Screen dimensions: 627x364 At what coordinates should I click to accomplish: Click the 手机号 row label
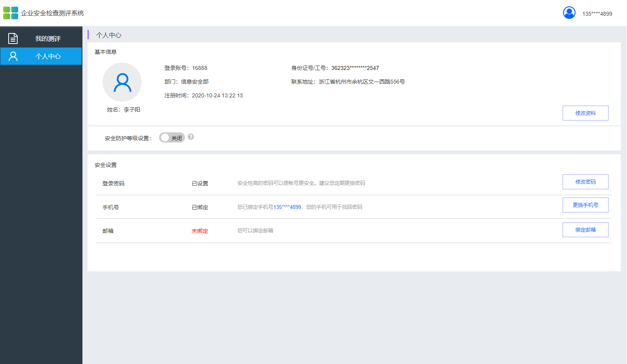[111, 207]
